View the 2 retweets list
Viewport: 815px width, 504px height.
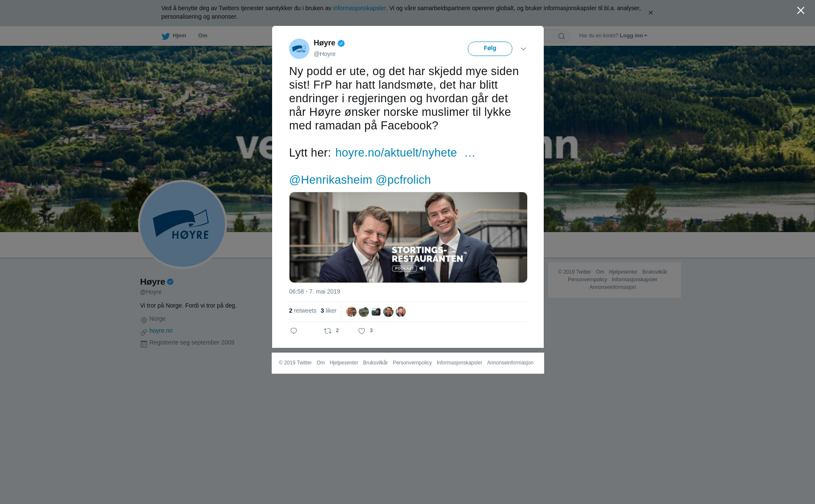[x=303, y=311]
